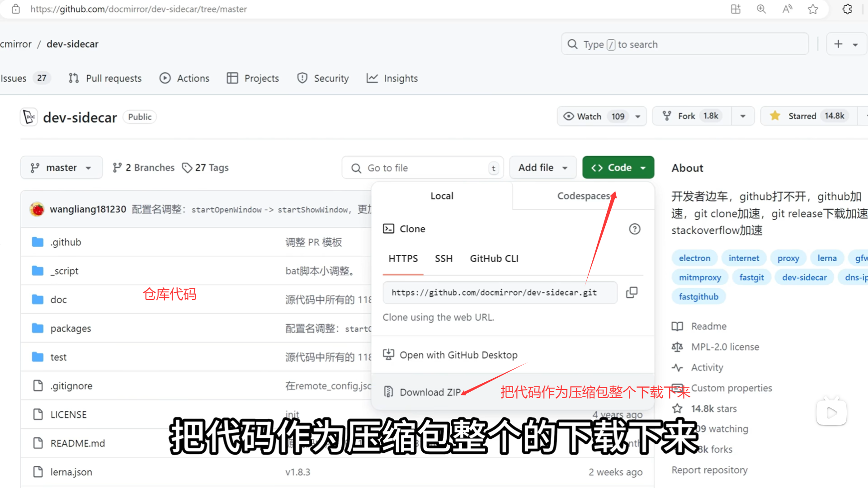Image resolution: width=868 pixels, height=488 pixels.
Task: Click the dev-sidecar repository avatar icon
Action: point(29,117)
